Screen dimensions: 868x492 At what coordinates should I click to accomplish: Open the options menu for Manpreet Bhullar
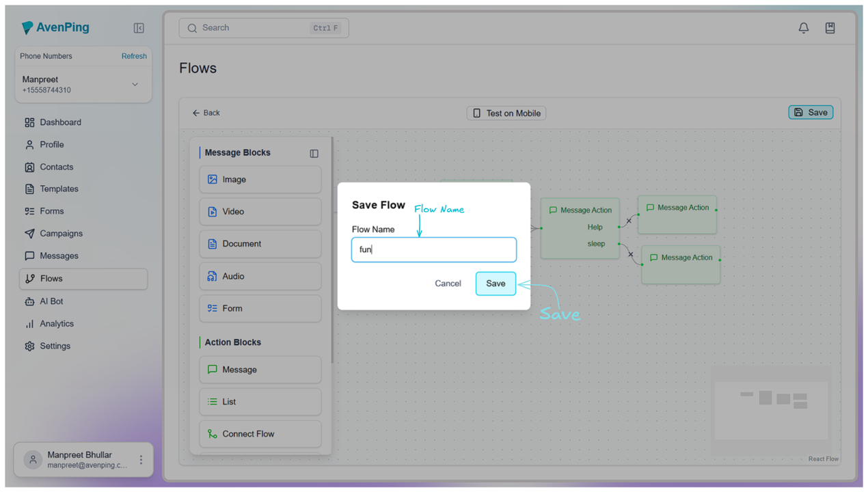(140, 459)
